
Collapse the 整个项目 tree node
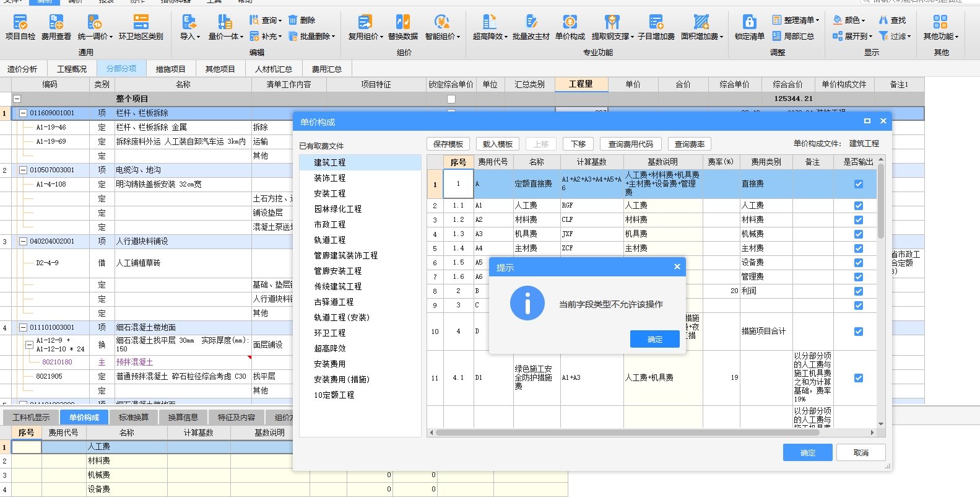pyautogui.click(x=17, y=99)
